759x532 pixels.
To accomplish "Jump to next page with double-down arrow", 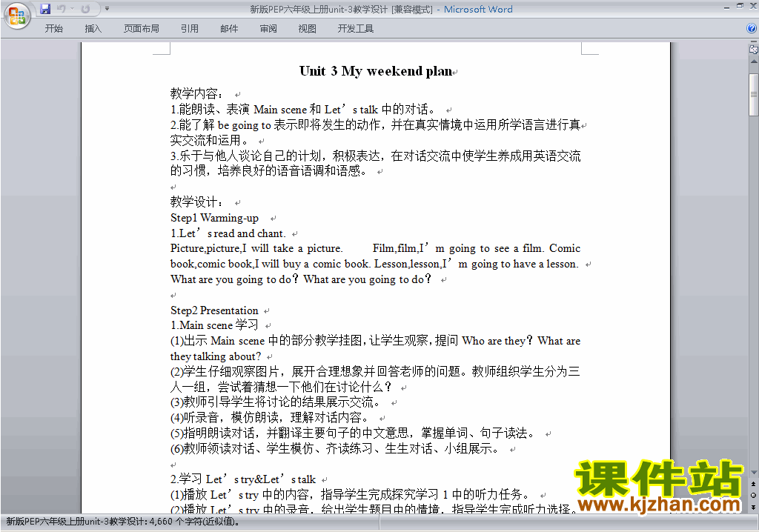I will tap(754, 507).
